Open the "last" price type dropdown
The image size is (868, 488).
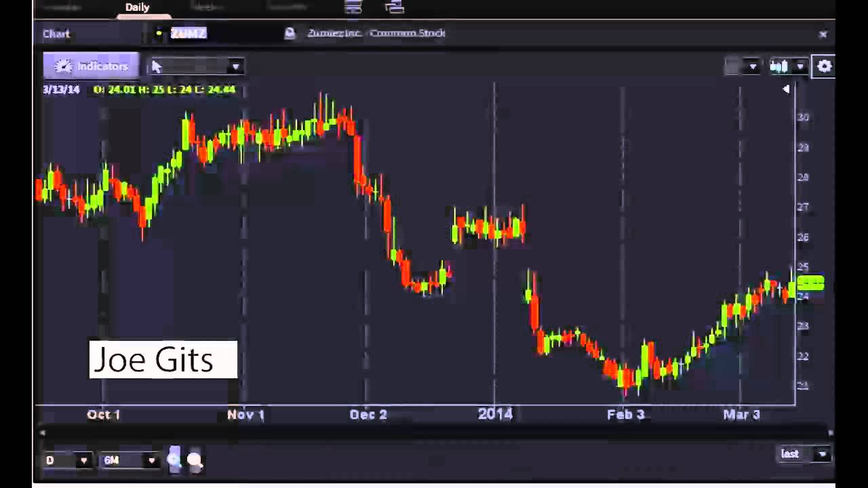point(804,454)
